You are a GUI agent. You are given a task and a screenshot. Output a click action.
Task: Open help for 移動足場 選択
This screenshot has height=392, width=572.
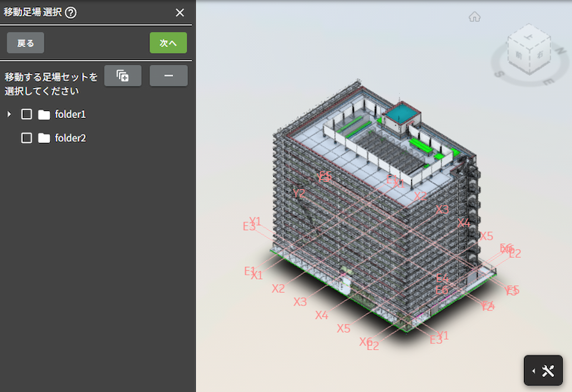[x=71, y=12]
